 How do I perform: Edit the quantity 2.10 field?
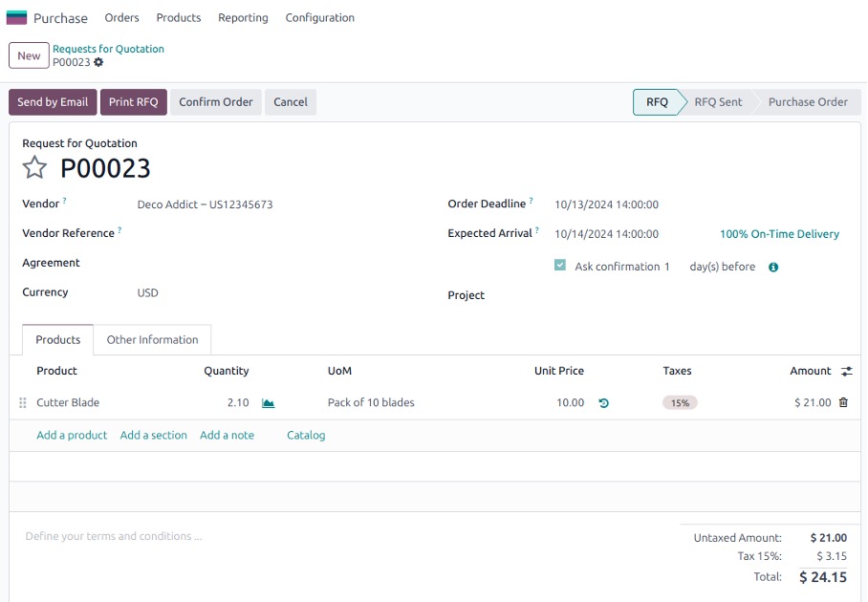pyautogui.click(x=238, y=403)
